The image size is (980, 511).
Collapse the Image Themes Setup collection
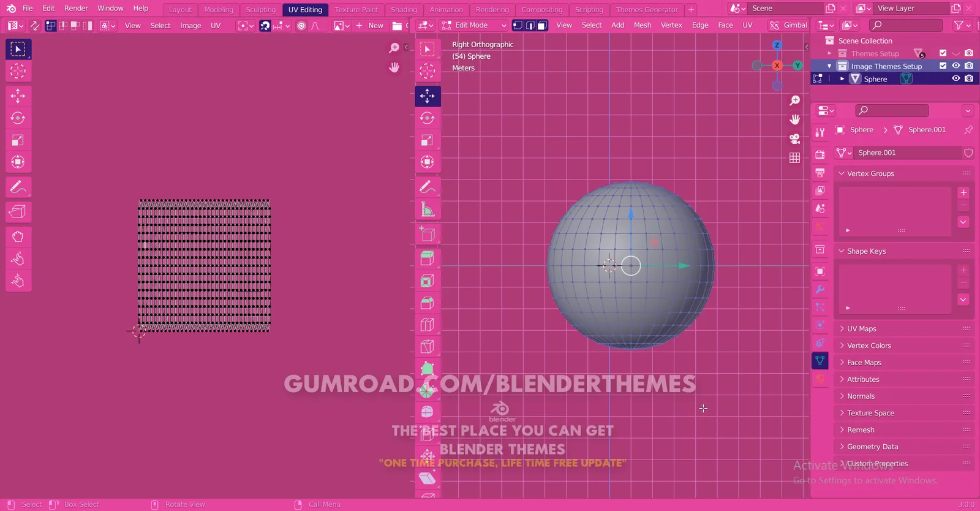(829, 66)
